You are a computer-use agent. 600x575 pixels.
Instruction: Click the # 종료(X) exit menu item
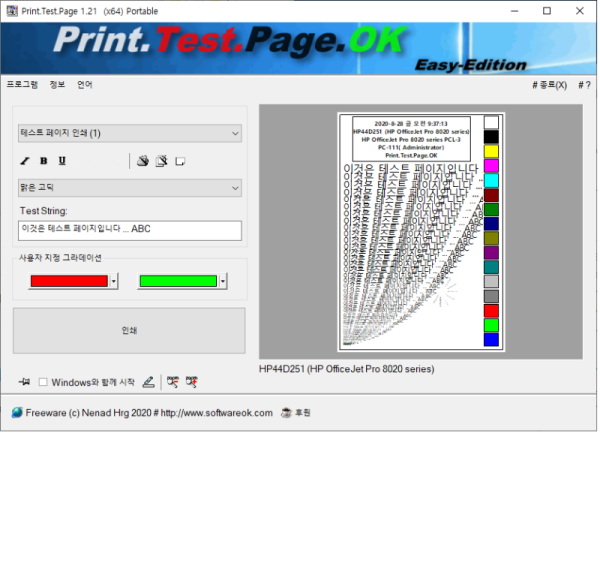pyautogui.click(x=549, y=85)
